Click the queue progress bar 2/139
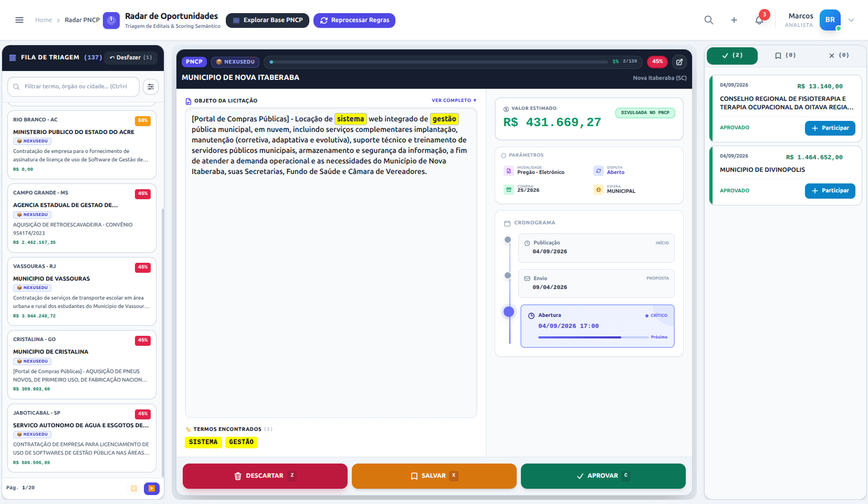The image size is (868, 504). [438, 62]
